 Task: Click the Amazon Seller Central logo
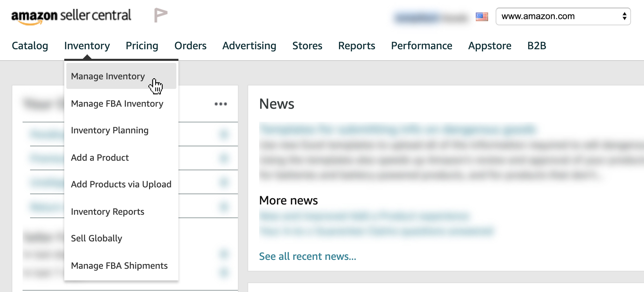(x=71, y=16)
